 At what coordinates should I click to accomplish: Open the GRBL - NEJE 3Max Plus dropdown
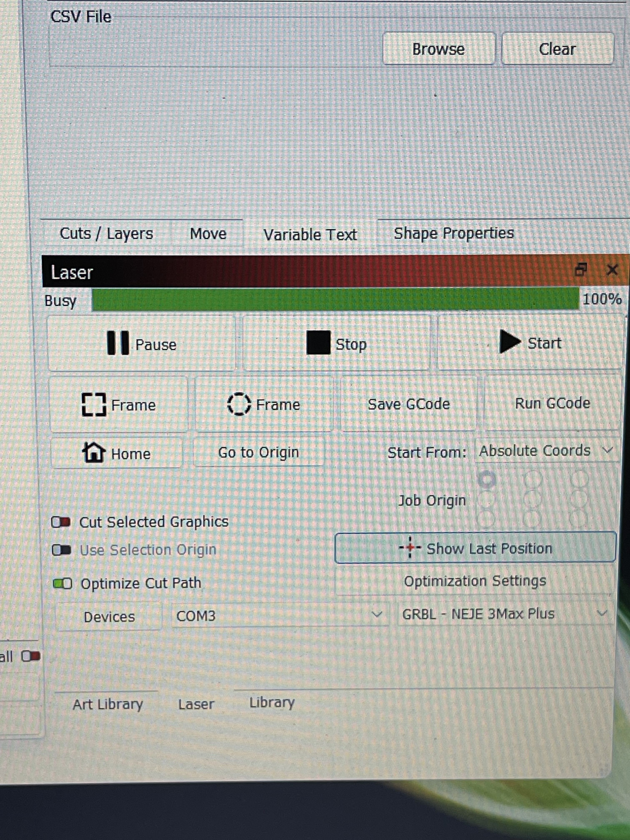coord(505,614)
